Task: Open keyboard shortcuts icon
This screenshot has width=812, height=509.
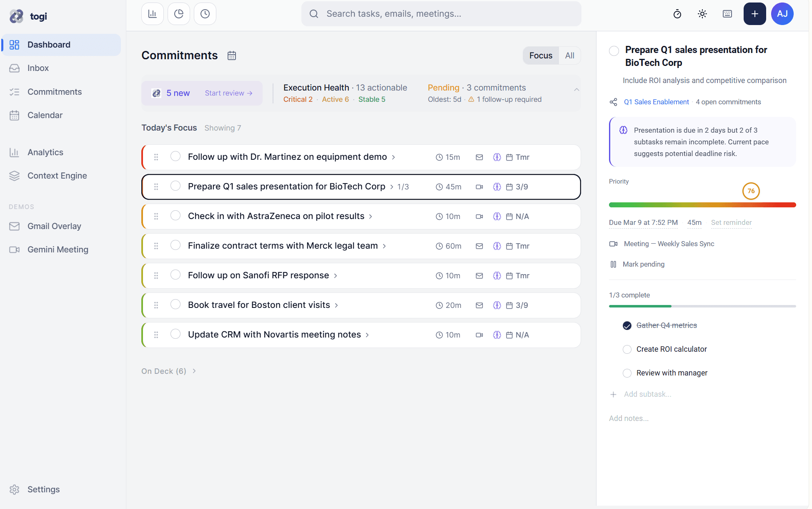Action: (x=727, y=14)
